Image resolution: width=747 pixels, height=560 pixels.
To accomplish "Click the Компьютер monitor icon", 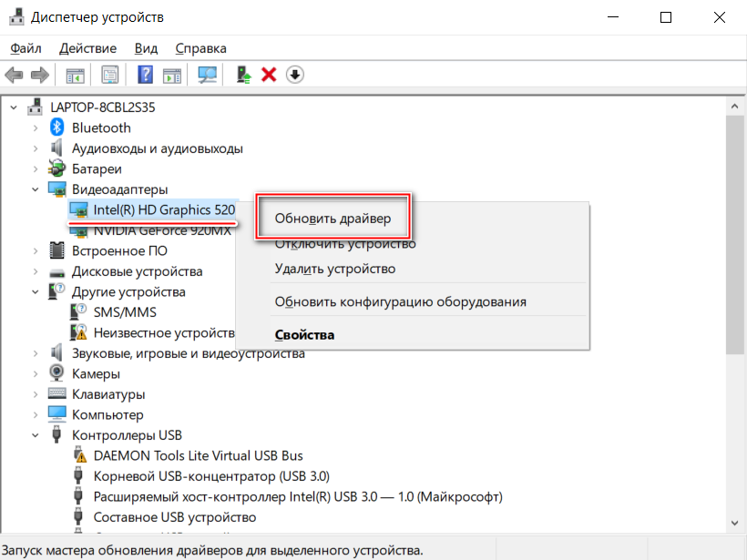I will tap(57, 414).
